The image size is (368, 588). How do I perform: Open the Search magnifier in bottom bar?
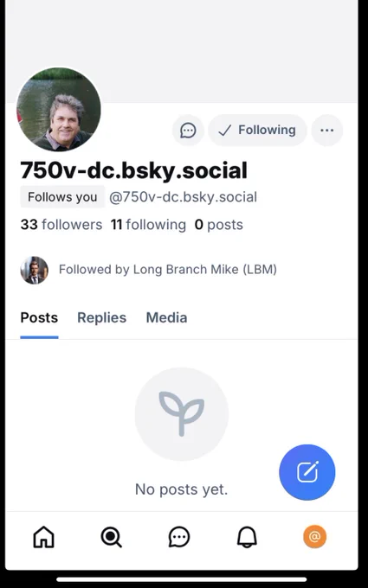tap(111, 537)
